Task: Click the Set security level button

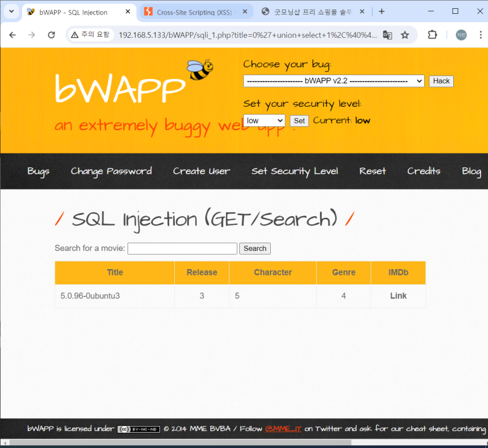Action: [299, 121]
